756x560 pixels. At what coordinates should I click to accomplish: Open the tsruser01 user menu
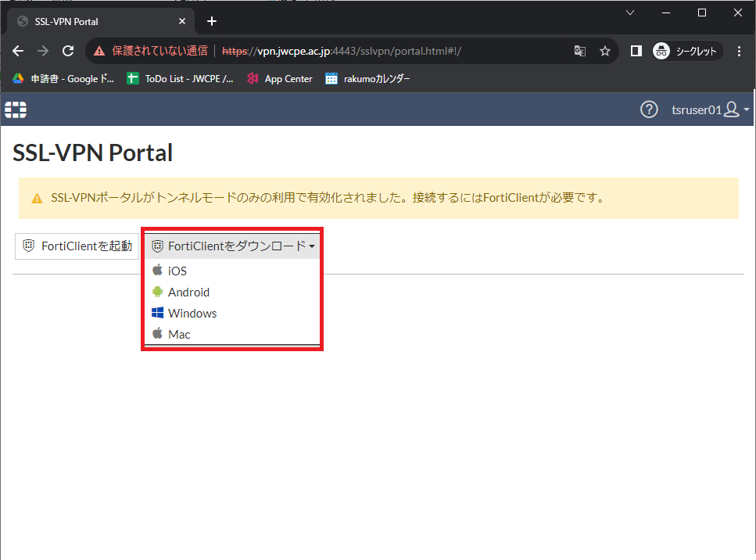[x=710, y=109]
